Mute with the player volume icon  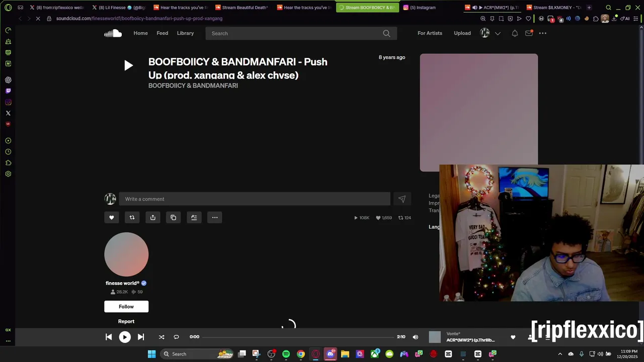(415, 337)
